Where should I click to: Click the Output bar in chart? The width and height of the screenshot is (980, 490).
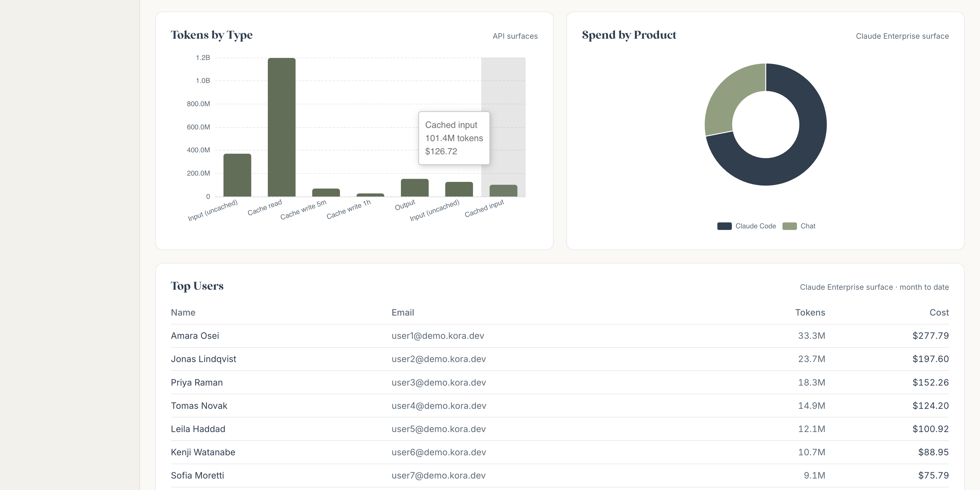pyautogui.click(x=415, y=188)
